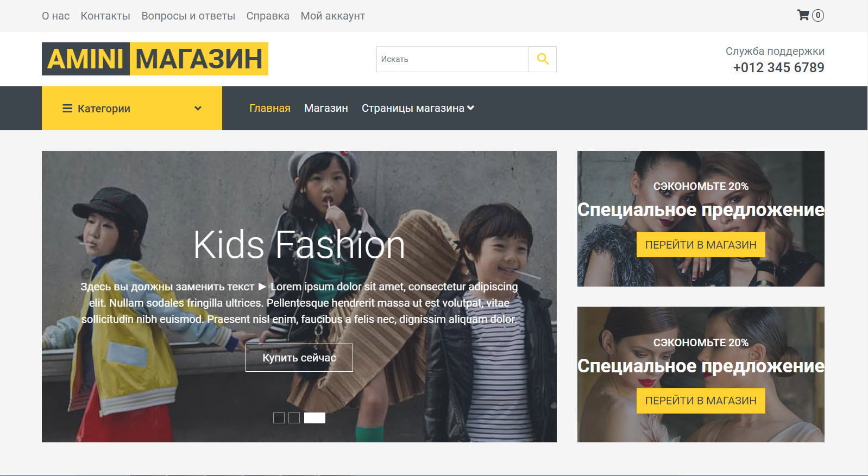Go to Вопросы и ответы page
Screen dimensions: 868x476
click(188, 16)
